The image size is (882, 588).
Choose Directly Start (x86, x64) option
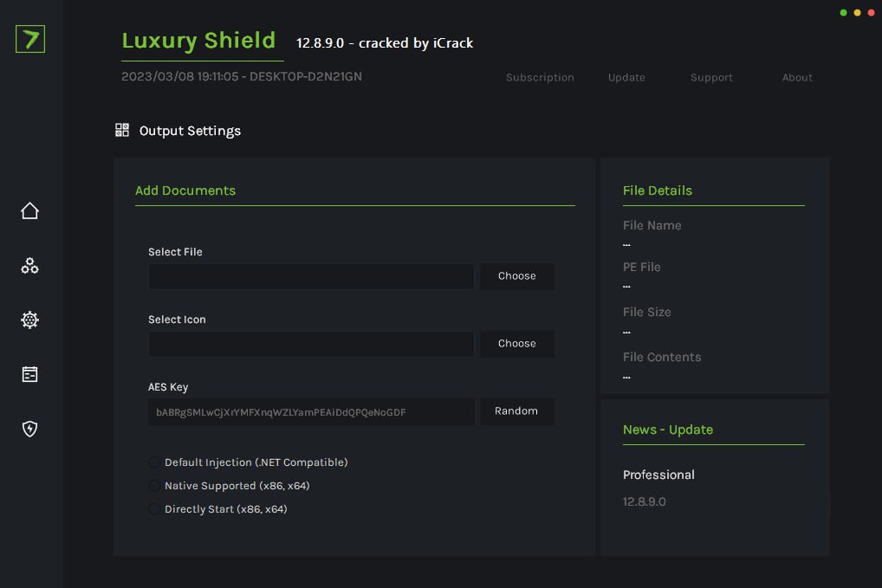pos(154,509)
